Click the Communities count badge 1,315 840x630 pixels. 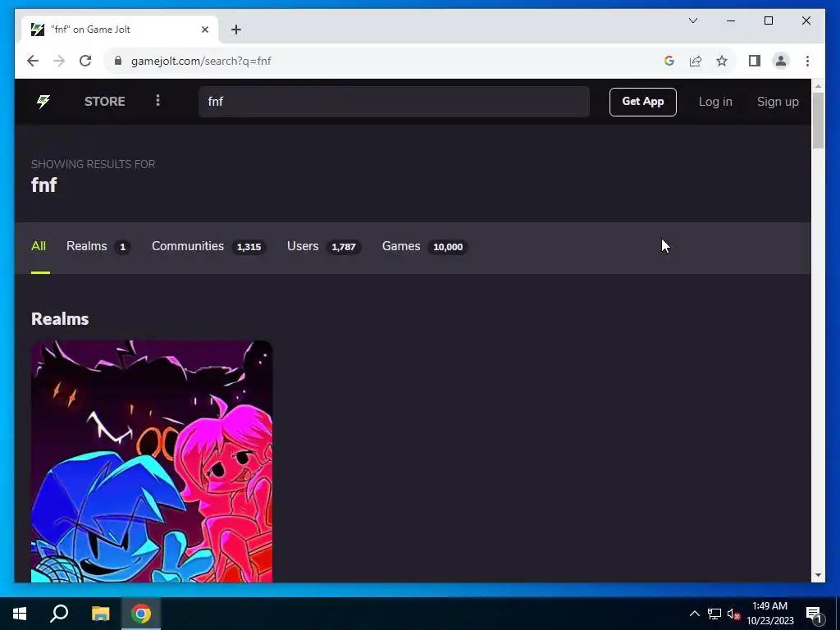pyautogui.click(x=249, y=247)
